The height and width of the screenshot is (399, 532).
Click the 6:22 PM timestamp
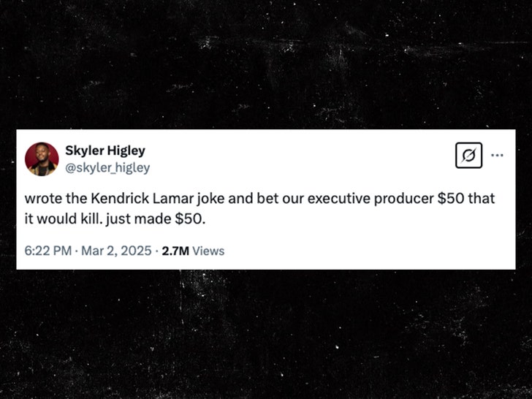(x=47, y=251)
